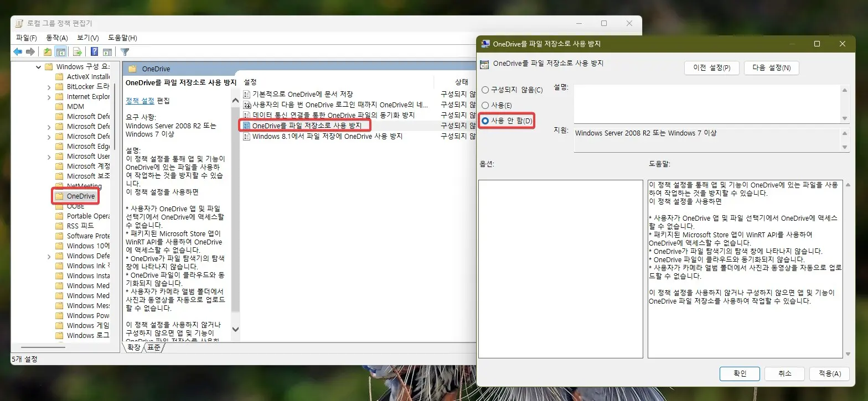The width and height of the screenshot is (868, 401).
Task: Click the blue Back arrow in toolbar
Action: 18,52
